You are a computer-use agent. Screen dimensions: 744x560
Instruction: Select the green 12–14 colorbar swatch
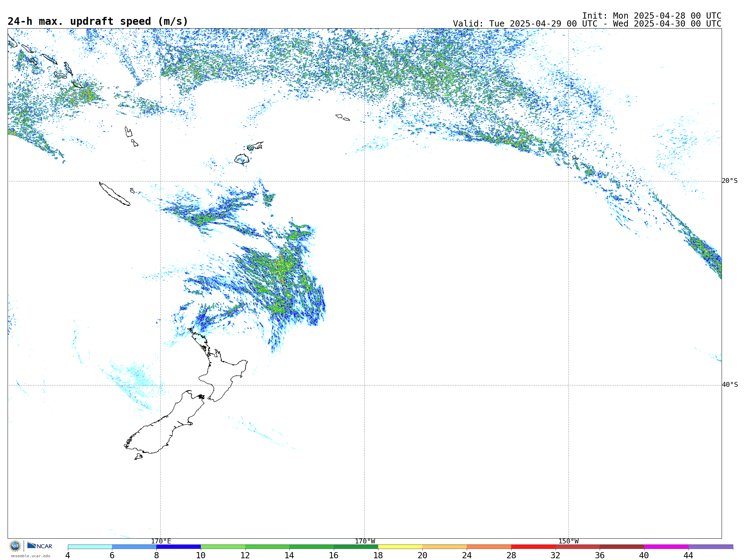(267, 547)
